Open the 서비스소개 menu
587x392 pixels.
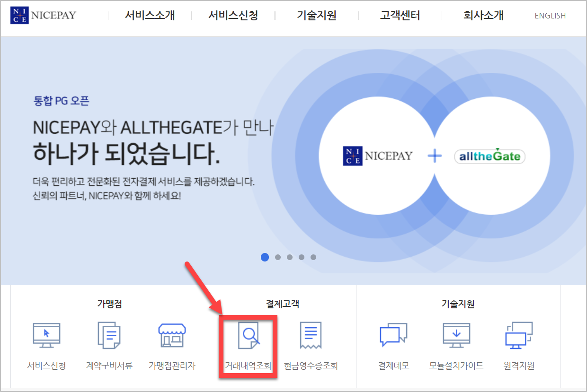(x=150, y=15)
